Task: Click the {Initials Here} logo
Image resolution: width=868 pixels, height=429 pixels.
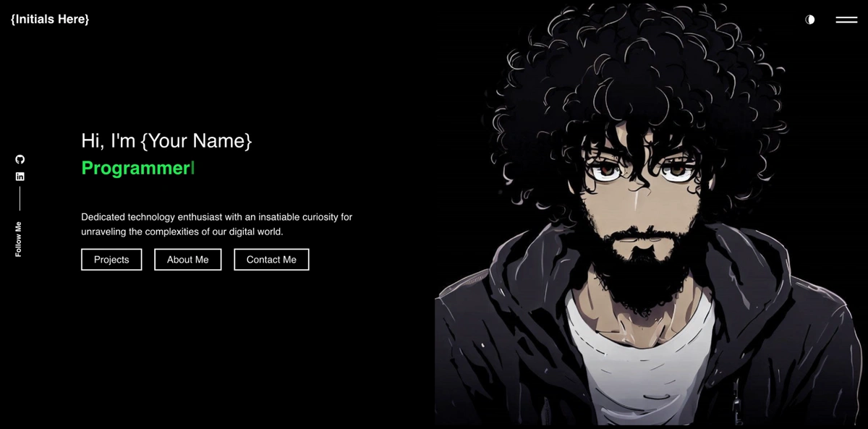Action: click(x=50, y=20)
